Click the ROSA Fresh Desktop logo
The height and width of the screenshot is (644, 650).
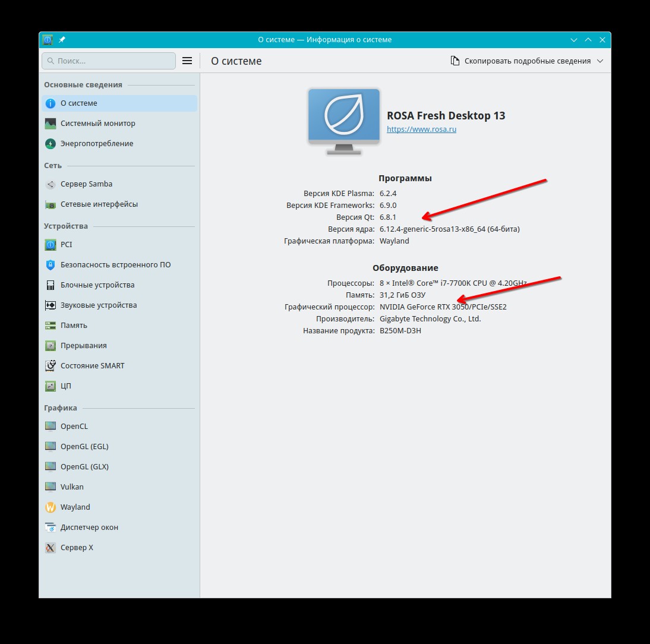point(343,121)
